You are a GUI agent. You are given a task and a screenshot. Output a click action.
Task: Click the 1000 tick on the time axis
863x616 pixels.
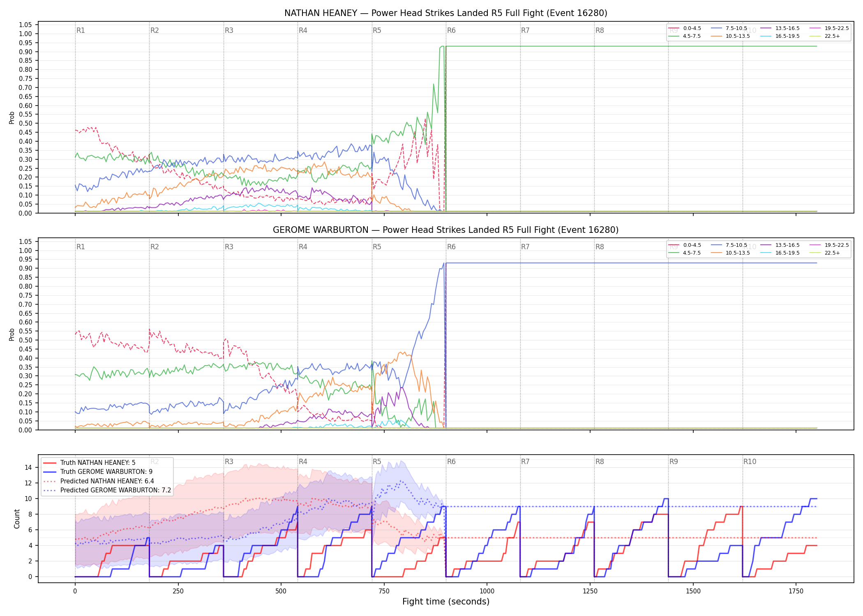[487, 591]
